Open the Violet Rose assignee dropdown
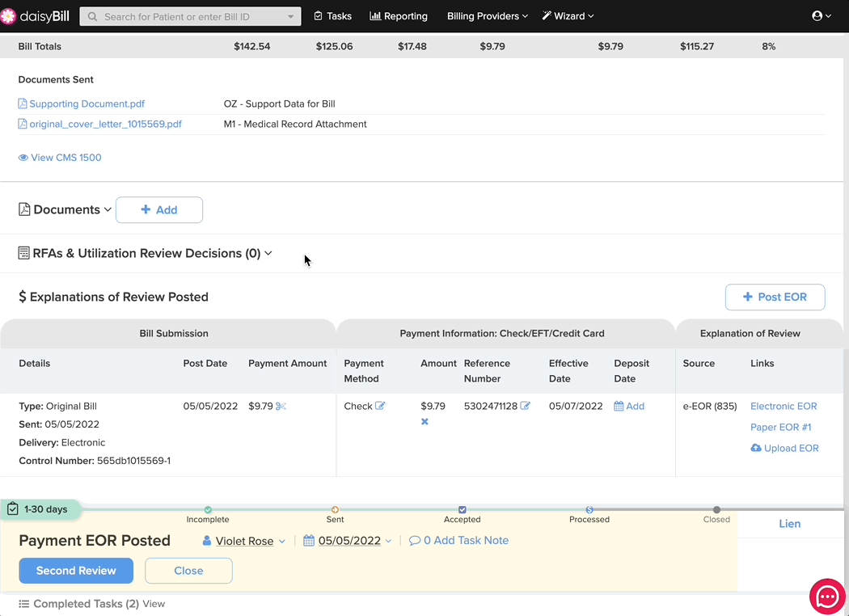 tap(243, 541)
